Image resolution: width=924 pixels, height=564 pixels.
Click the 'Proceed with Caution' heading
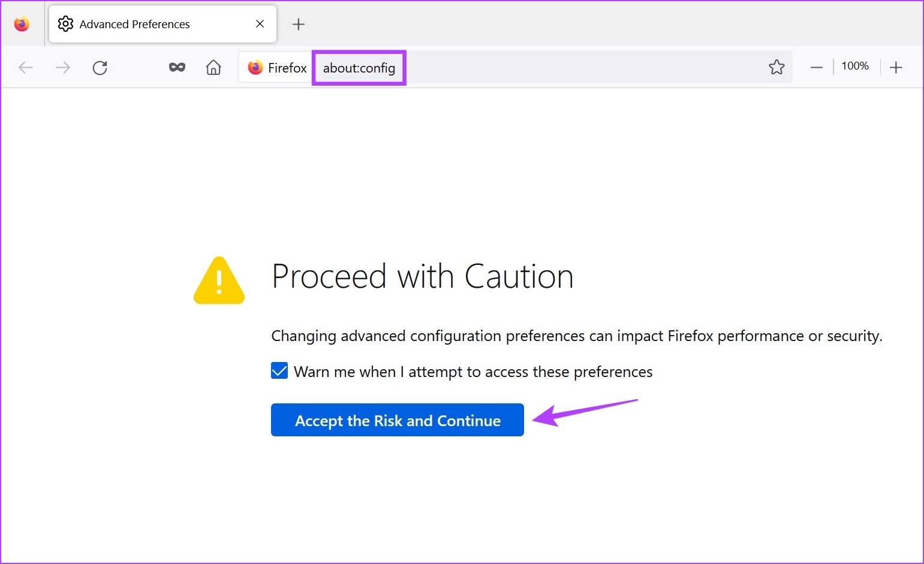422,276
